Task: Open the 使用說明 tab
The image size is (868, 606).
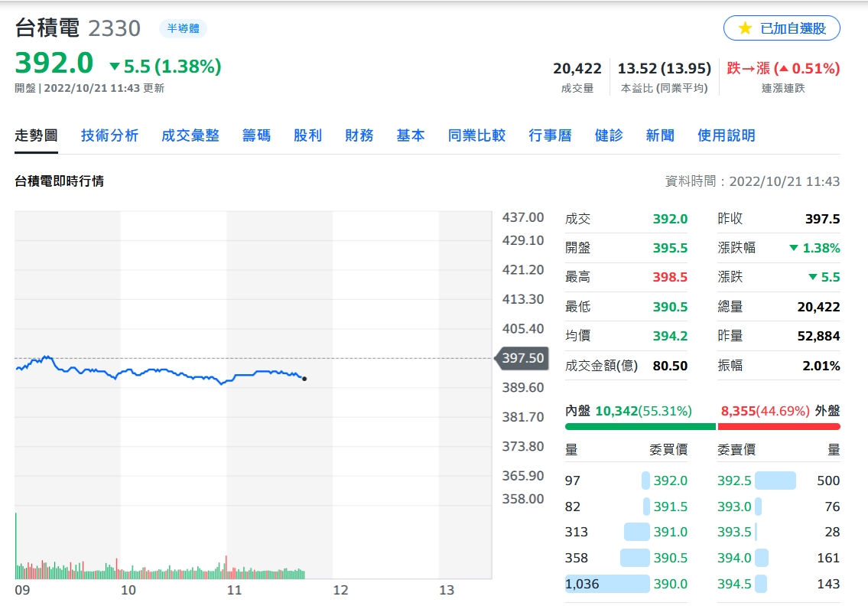Action: (727, 135)
